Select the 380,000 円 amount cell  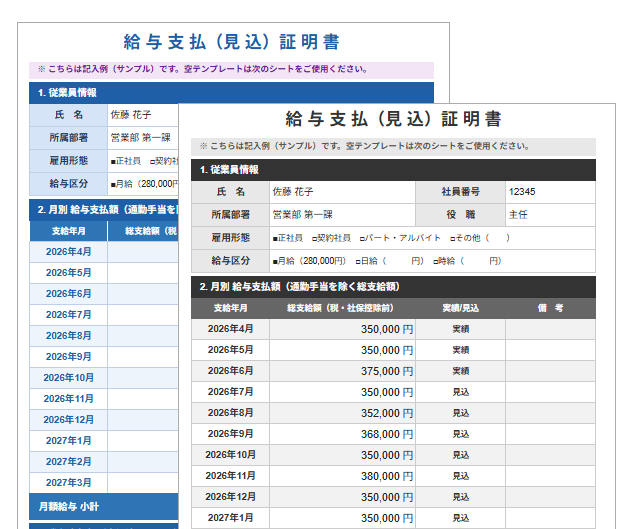342,476
